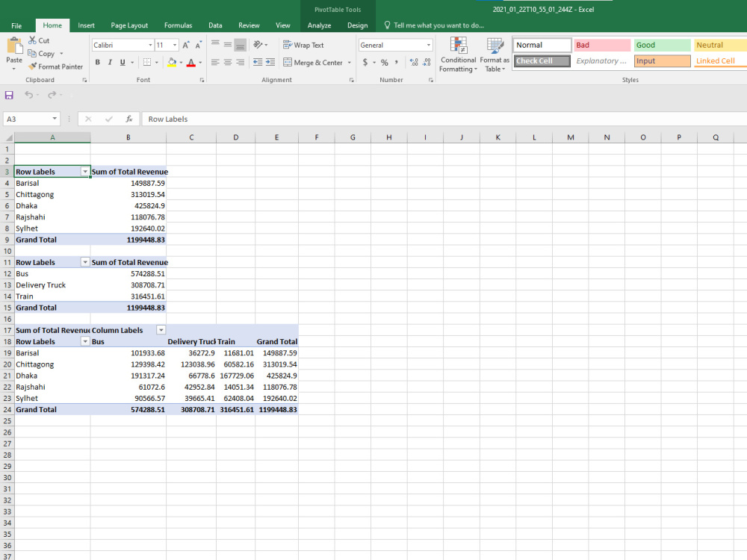The image size is (747, 560).
Task: Open the General number format dropdown
Action: tap(429, 46)
